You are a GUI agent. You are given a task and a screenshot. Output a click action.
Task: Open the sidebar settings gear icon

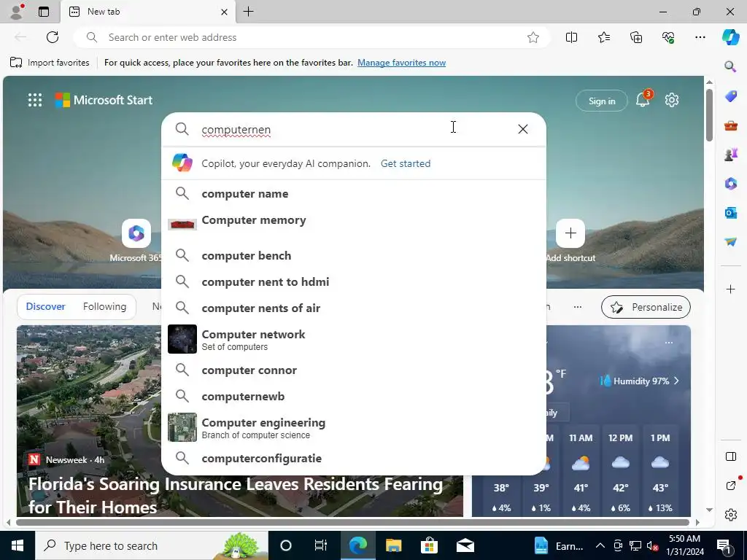pos(730,515)
